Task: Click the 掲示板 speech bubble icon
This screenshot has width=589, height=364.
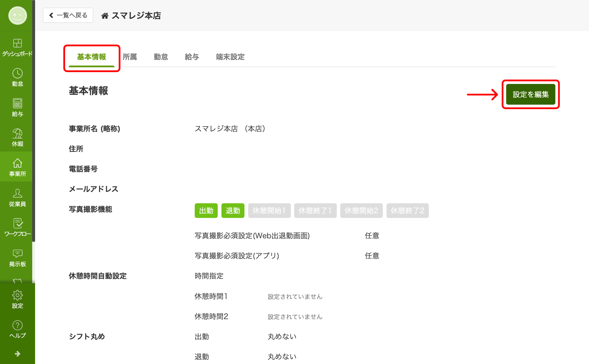Action: point(17,254)
